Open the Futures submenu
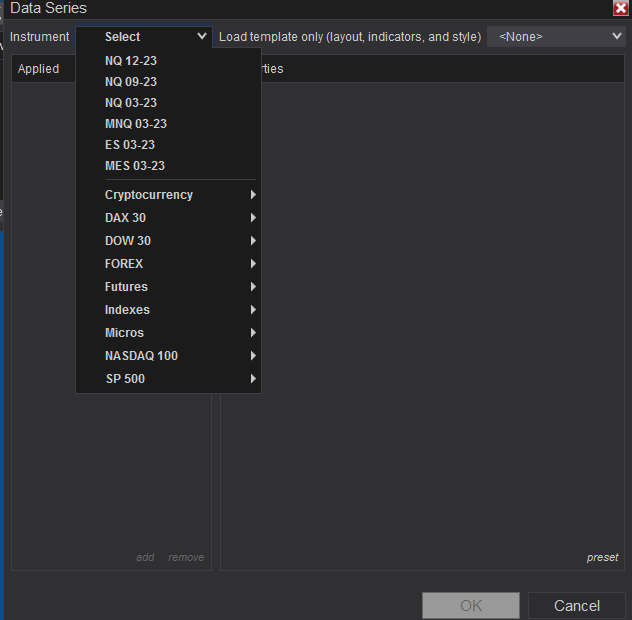Viewport: 632px width, 620px height. (x=168, y=287)
